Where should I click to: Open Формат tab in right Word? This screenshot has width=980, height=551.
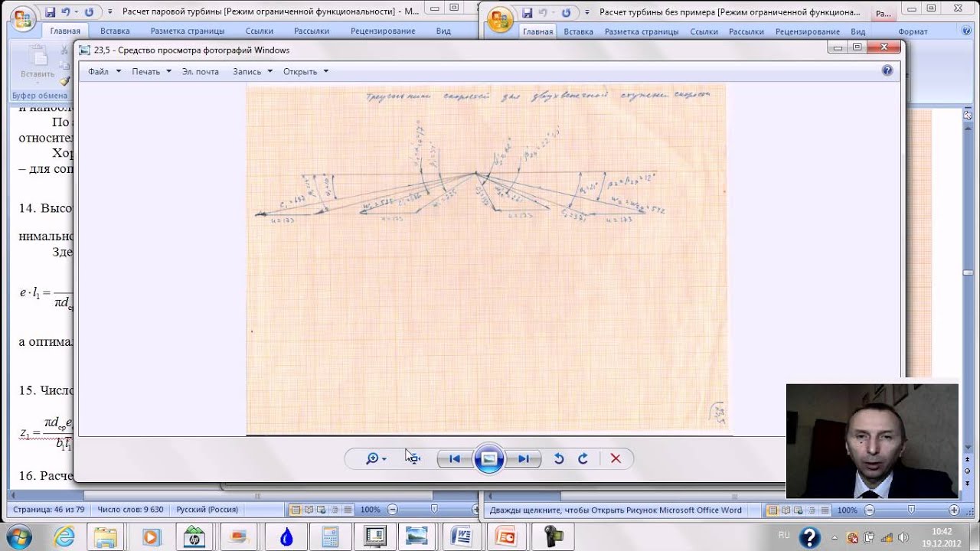(913, 31)
